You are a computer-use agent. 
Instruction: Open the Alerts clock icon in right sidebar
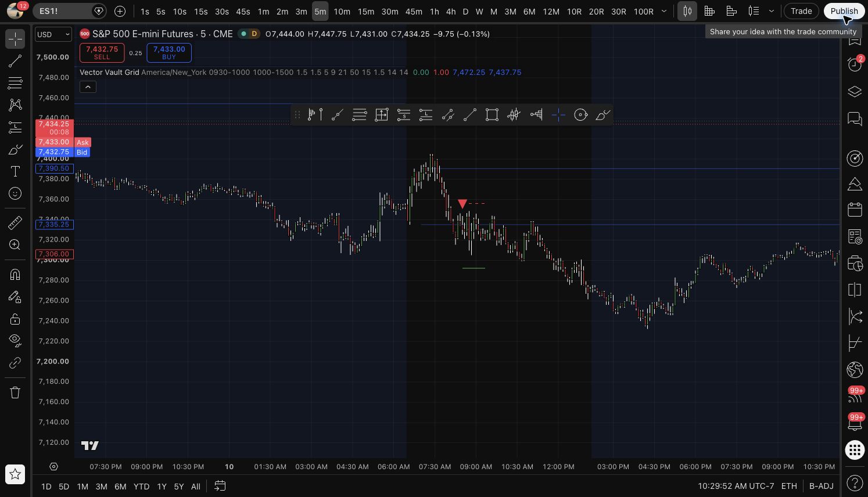click(855, 64)
